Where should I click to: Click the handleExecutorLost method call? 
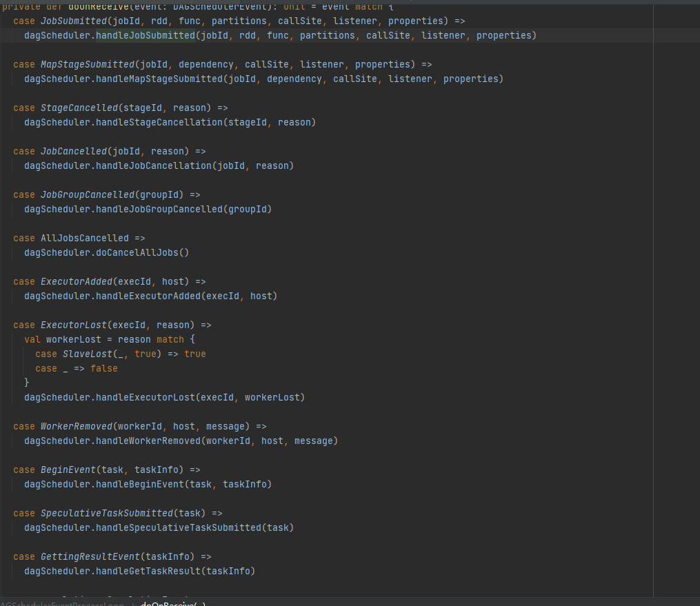[146, 397]
